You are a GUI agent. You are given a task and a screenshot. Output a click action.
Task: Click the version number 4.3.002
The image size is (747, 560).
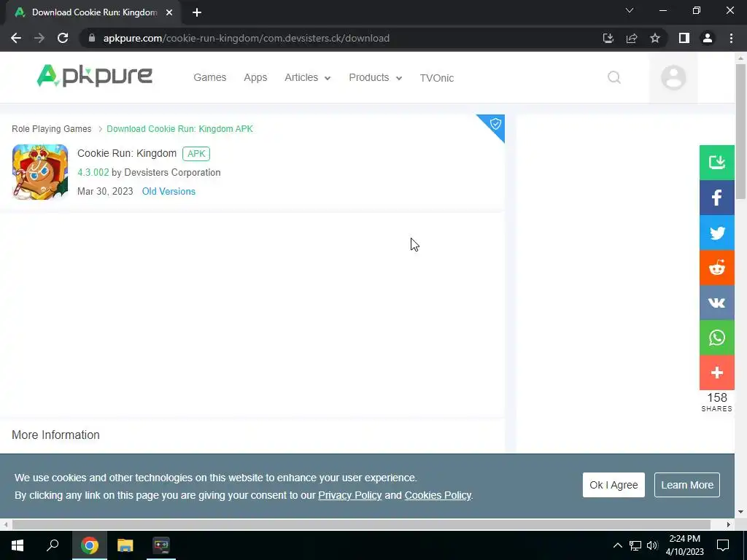pos(93,172)
